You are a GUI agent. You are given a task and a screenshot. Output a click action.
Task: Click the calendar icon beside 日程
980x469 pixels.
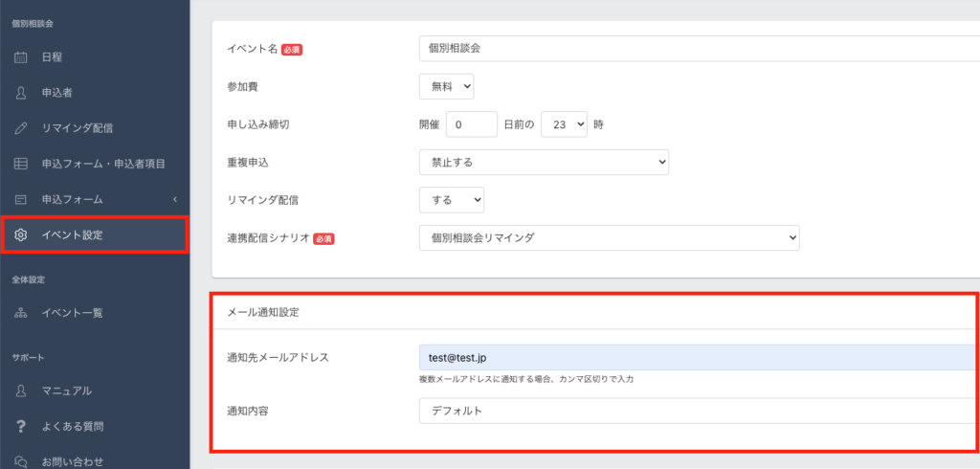(21, 57)
